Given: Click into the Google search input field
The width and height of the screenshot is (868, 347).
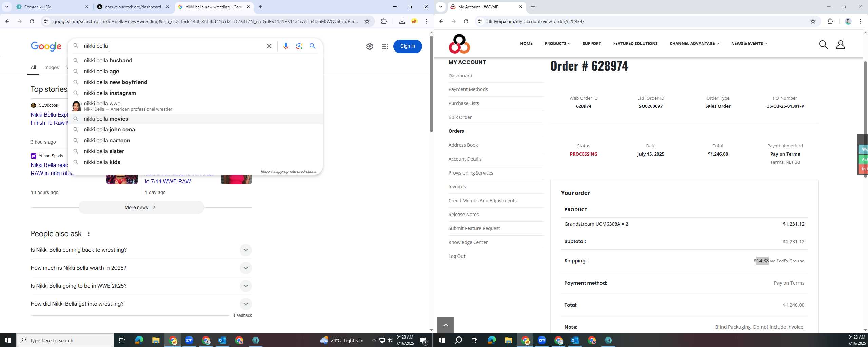Looking at the screenshot, I should tap(173, 46).
